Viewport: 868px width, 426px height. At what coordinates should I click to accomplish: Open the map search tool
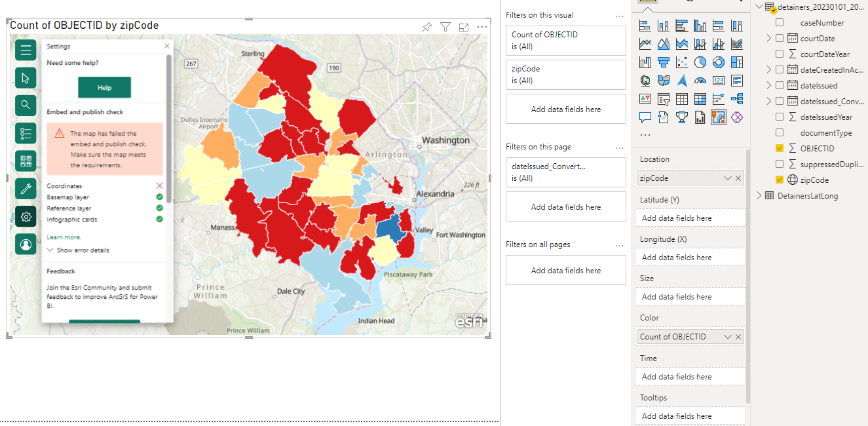coord(26,105)
